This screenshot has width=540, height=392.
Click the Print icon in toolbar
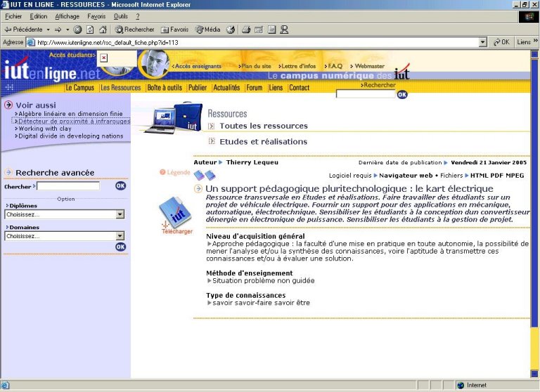tap(246, 30)
